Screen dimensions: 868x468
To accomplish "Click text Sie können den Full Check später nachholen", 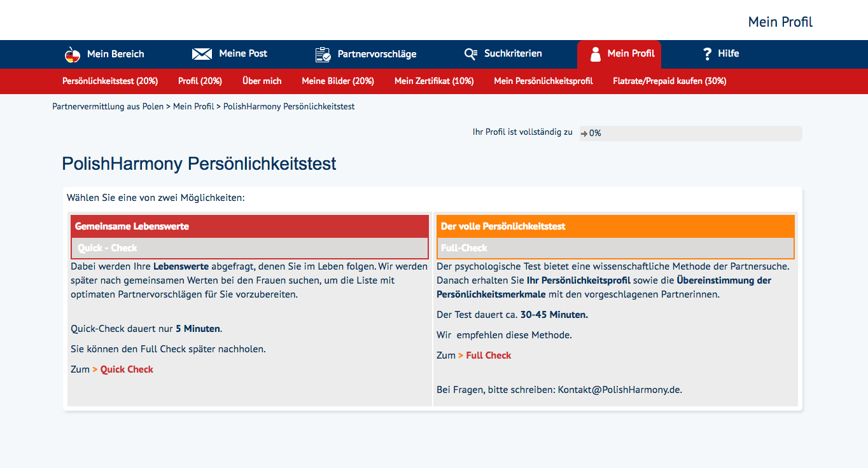I will tap(168, 349).
